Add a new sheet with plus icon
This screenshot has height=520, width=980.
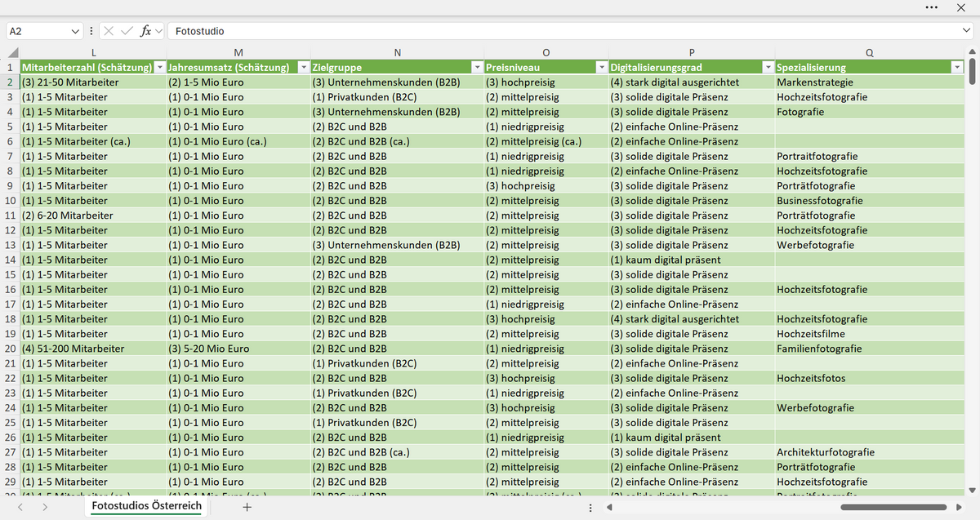coord(247,507)
